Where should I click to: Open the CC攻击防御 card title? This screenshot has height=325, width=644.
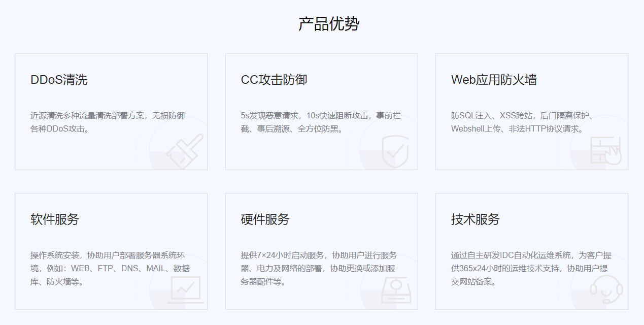(274, 80)
